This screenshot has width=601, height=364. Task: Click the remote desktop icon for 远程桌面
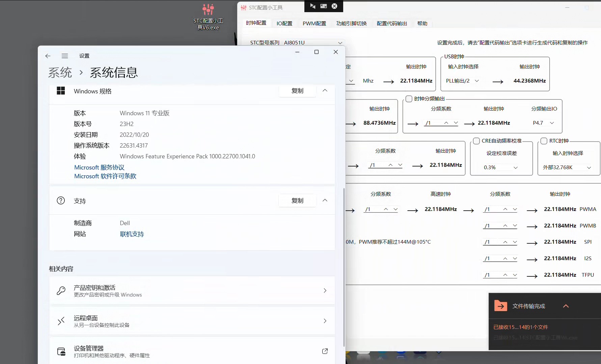pyautogui.click(x=61, y=321)
